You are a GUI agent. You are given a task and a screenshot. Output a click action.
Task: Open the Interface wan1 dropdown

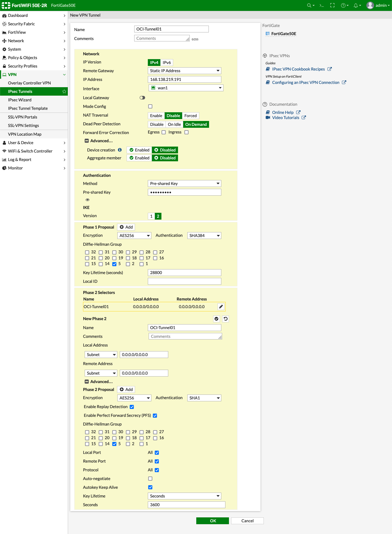(x=186, y=88)
